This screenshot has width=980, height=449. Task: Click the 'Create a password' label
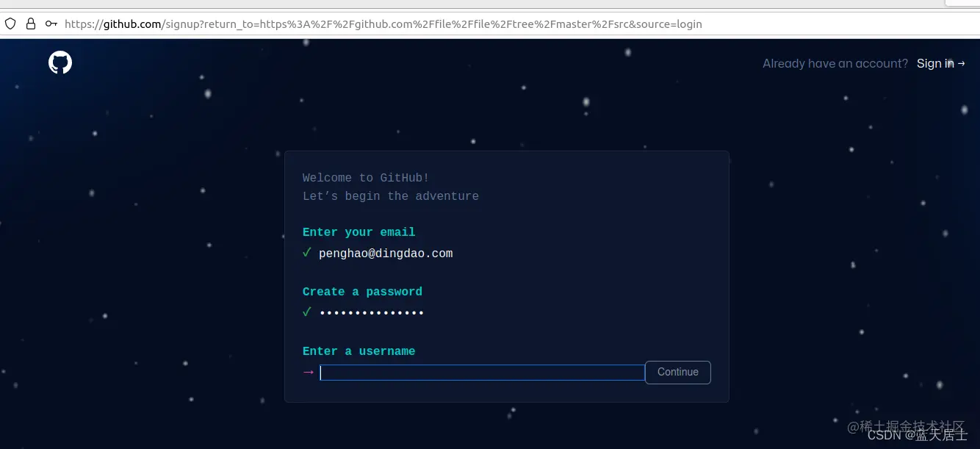pos(362,292)
